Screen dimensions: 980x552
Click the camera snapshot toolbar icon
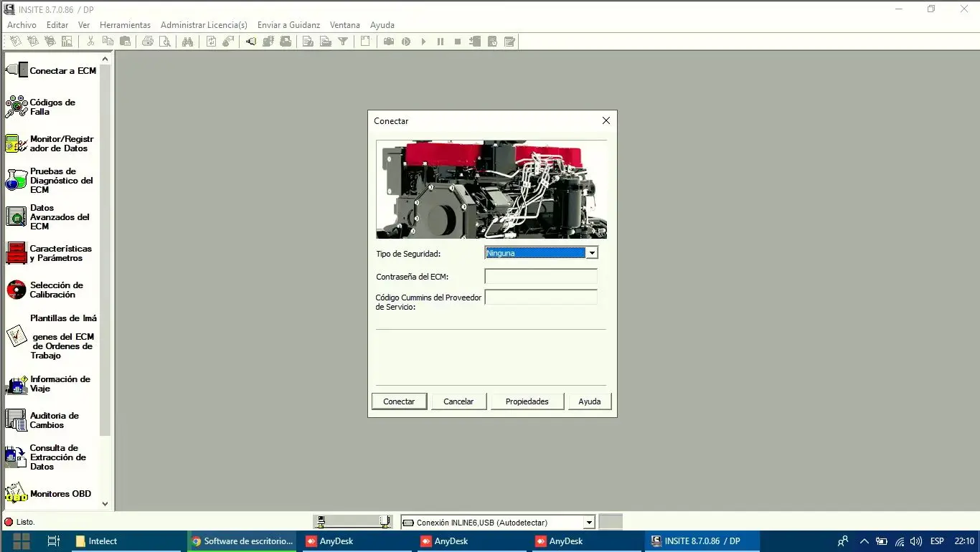pyautogui.click(x=389, y=42)
